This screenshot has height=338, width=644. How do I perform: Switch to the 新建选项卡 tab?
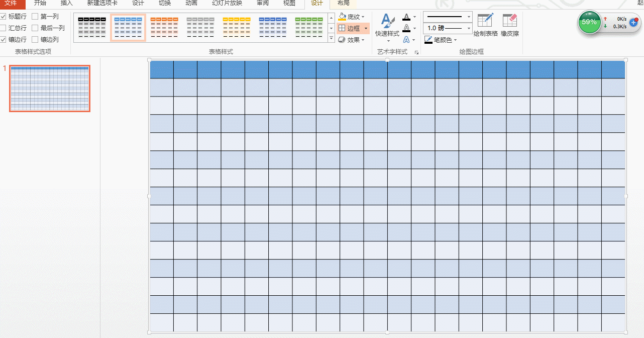click(x=102, y=3)
